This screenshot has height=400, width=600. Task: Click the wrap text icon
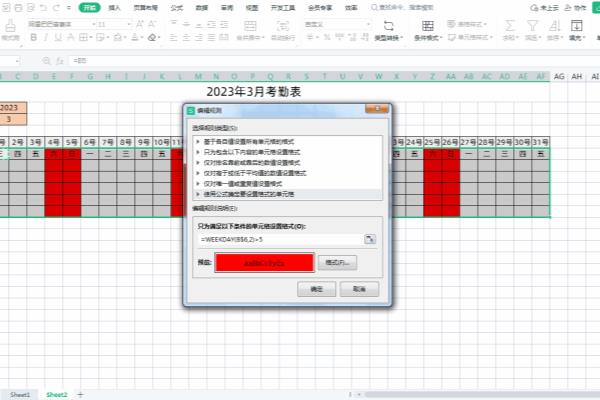283,26
